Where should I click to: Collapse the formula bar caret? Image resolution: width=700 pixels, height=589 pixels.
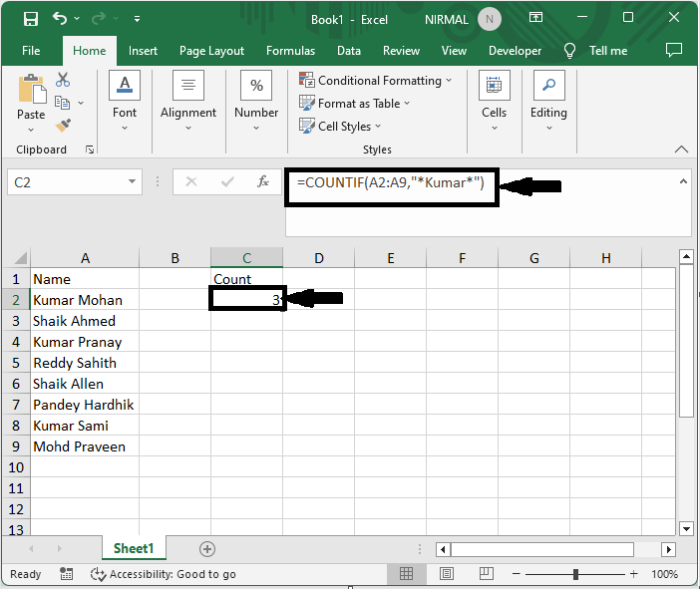pos(683,181)
